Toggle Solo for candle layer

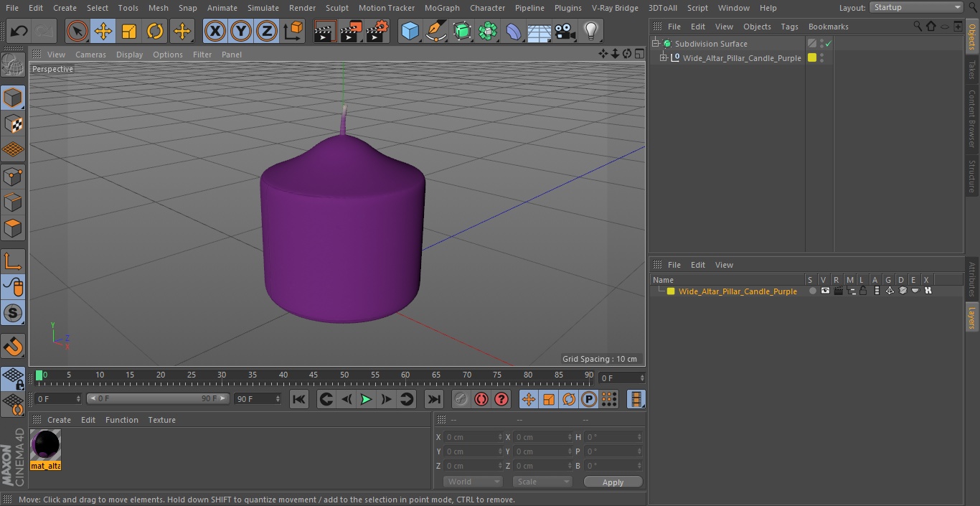pos(812,291)
